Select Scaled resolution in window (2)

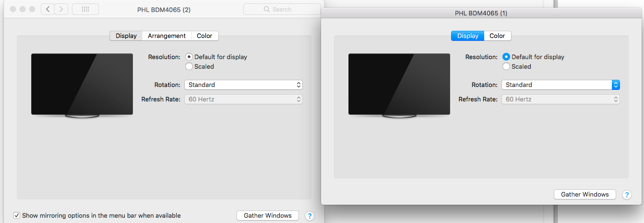coord(189,66)
